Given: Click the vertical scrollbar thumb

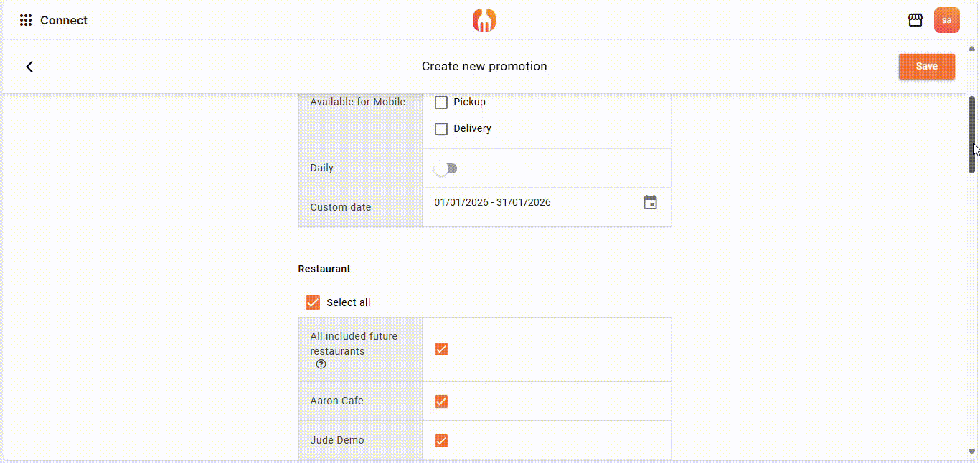Looking at the screenshot, I should (x=972, y=134).
